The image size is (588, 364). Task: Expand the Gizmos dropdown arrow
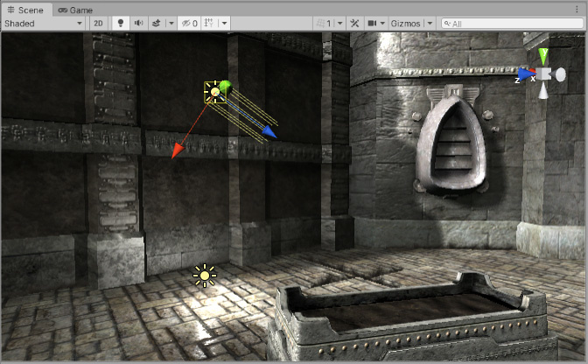coord(430,24)
